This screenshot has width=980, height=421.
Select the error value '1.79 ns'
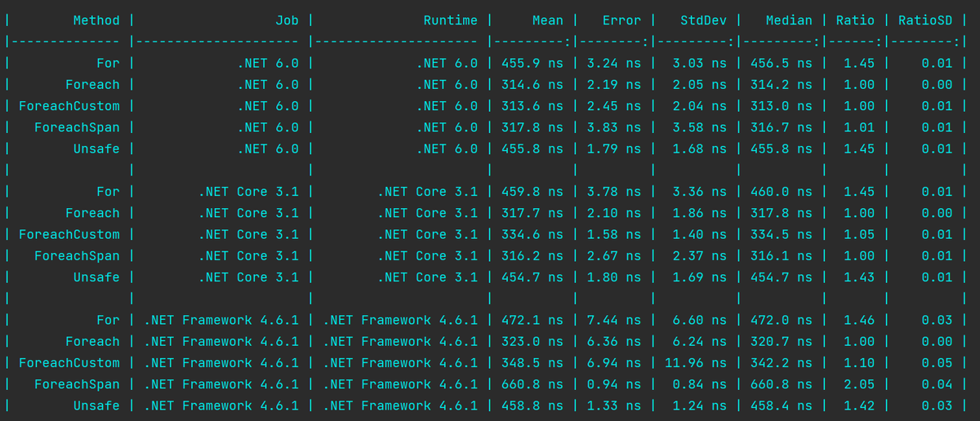pyautogui.click(x=614, y=148)
